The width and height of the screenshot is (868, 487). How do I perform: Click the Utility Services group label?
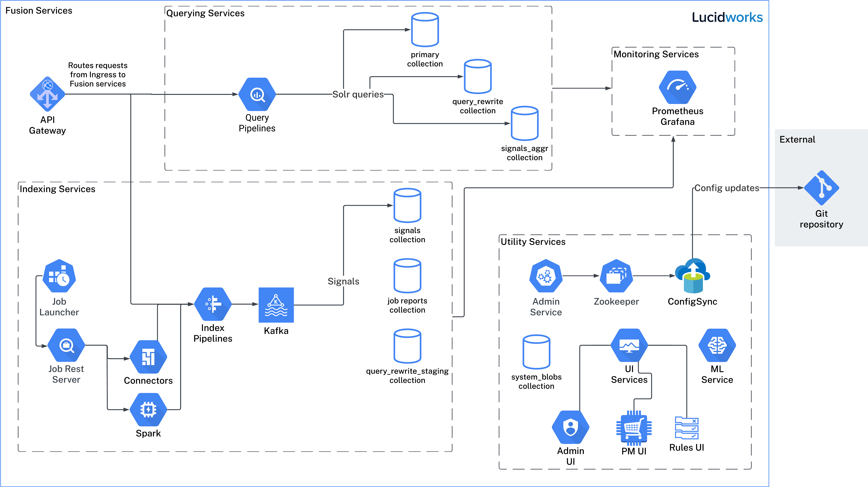point(533,242)
